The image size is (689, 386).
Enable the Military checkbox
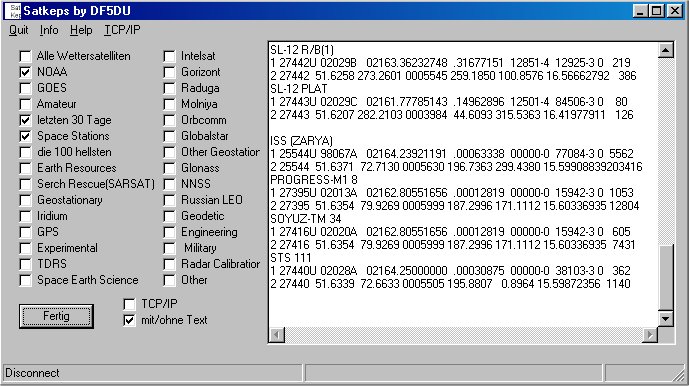coord(169,248)
